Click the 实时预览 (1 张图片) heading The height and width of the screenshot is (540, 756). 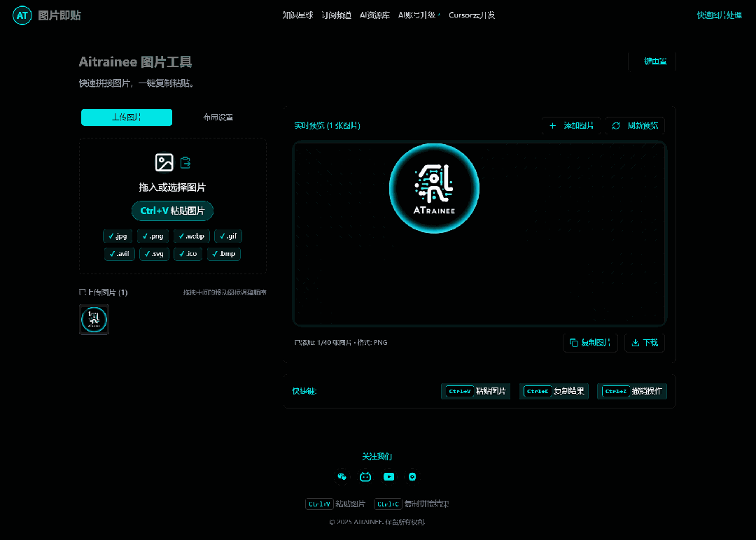[x=328, y=126]
